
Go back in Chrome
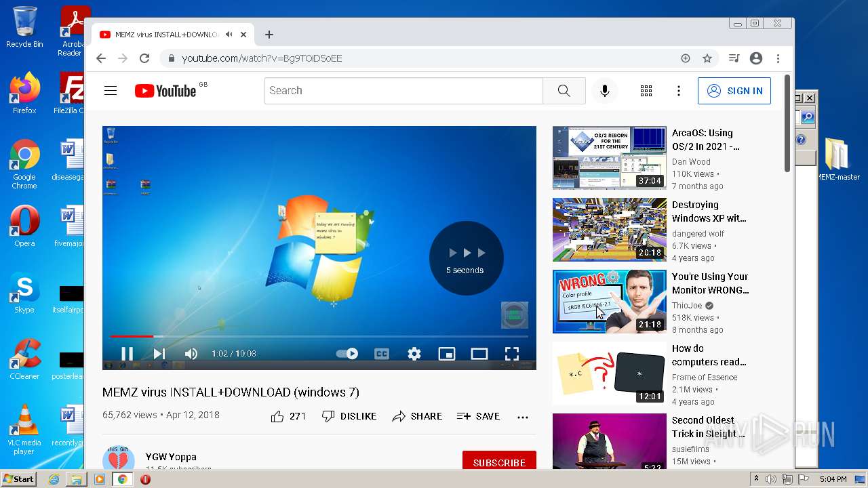click(x=101, y=58)
